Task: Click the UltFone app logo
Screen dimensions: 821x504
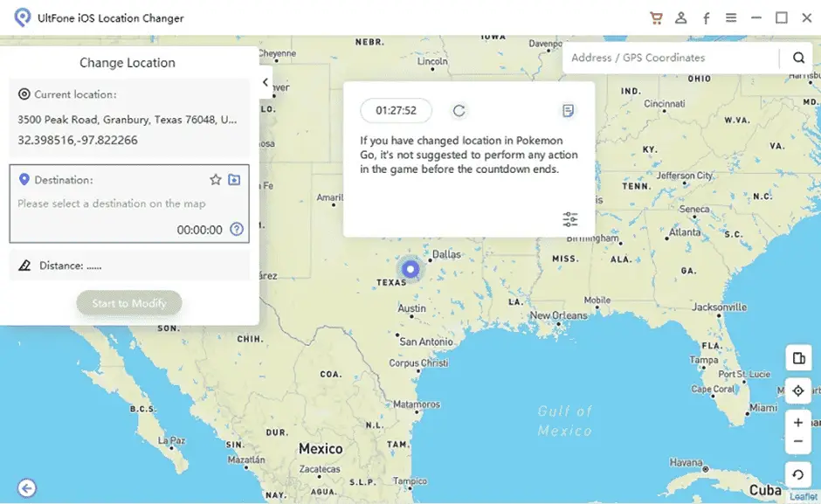Action: (x=22, y=17)
